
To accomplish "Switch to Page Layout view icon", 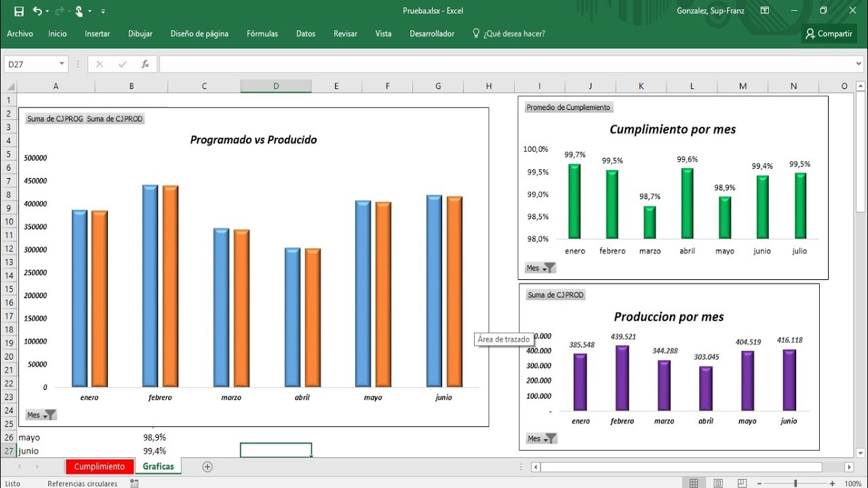I will click(718, 483).
